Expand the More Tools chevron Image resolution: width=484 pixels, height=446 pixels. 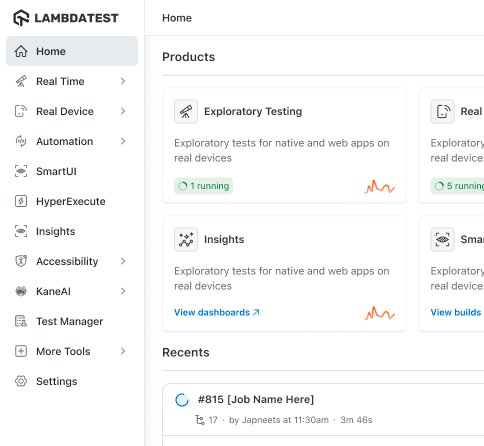click(x=123, y=351)
